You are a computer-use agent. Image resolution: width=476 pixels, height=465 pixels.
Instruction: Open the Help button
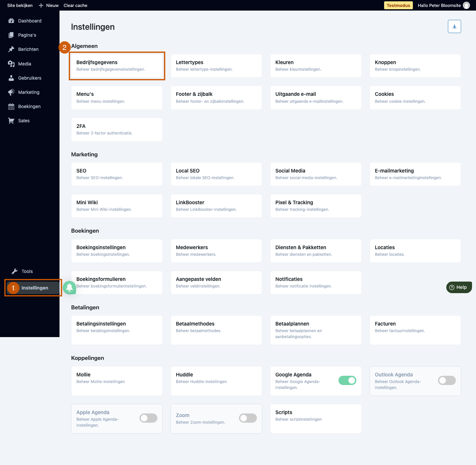[x=459, y=287]
